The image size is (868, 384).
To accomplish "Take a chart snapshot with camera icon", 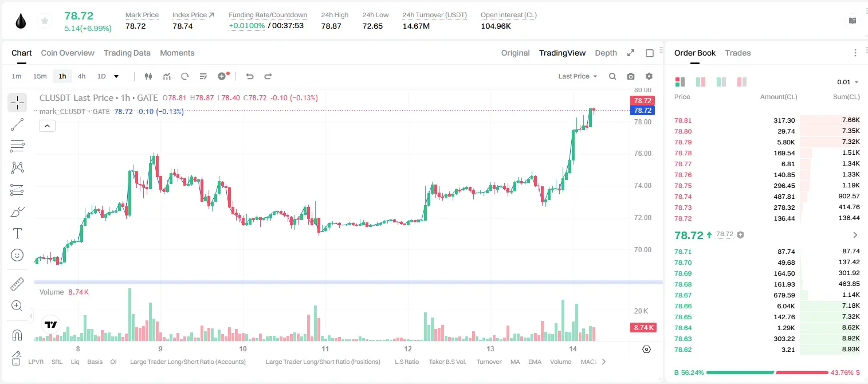I will click(631, 76).
